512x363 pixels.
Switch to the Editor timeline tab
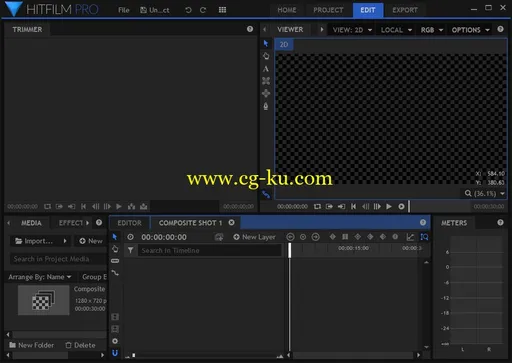(129, 223)
